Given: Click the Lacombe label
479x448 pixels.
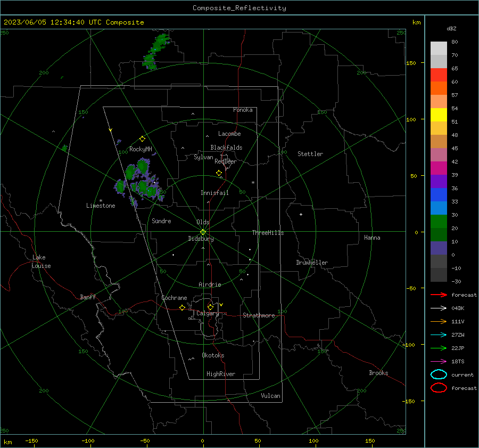Looking at the screenshot, I should (x=229, y=134).
